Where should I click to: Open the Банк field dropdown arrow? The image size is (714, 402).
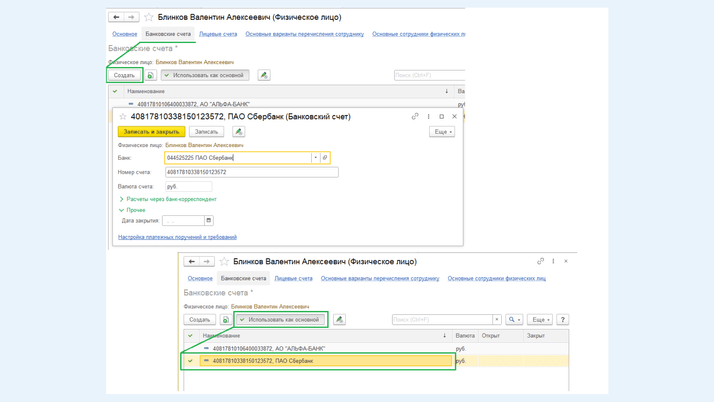point(315,158)
